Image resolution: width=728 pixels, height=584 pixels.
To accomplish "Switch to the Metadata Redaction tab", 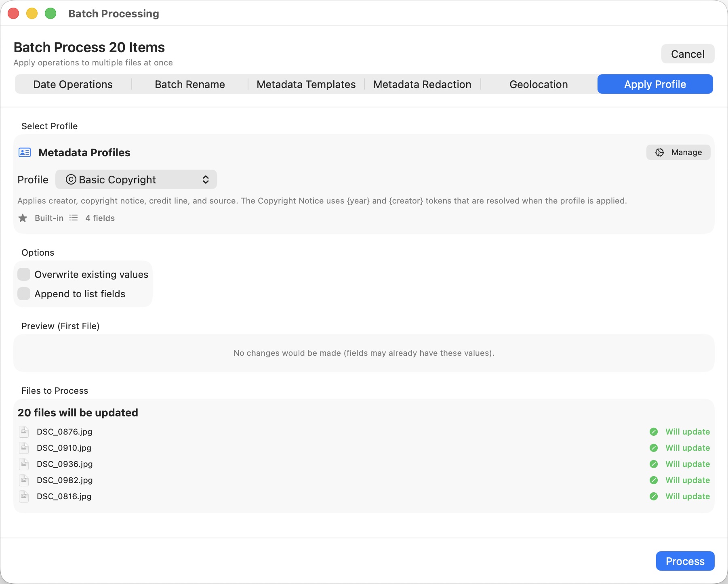I will (x=422, y=84).
